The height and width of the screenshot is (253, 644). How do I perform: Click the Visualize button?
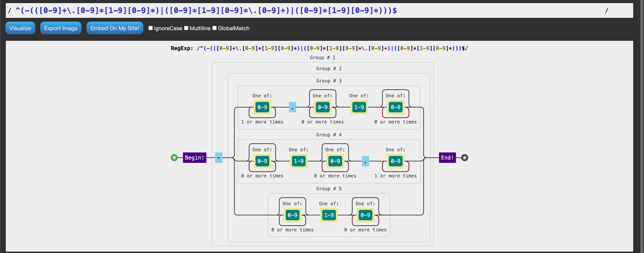pyautogui.click(x=20, y=28)
